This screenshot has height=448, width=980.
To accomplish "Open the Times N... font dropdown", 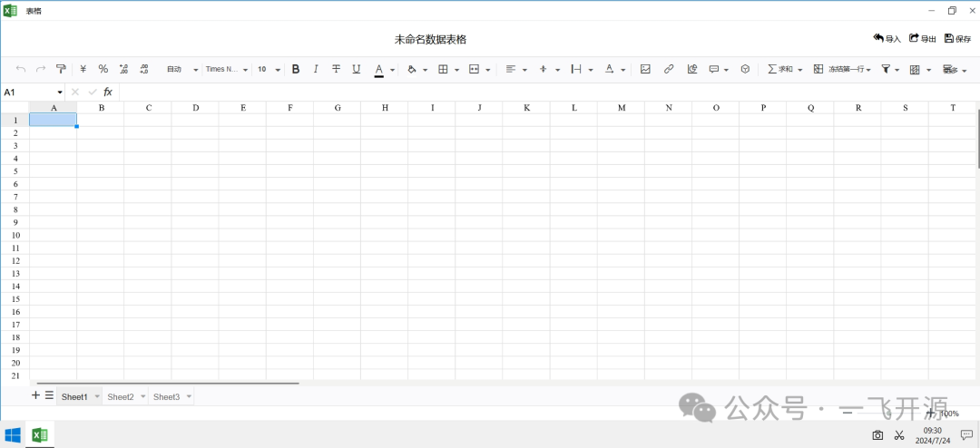I will tap(227, 69).
